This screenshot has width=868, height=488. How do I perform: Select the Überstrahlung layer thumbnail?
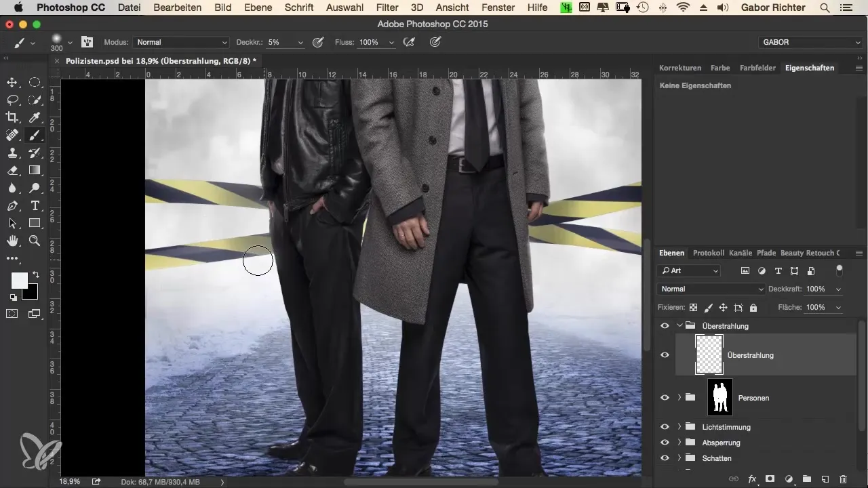pos(709,354)
